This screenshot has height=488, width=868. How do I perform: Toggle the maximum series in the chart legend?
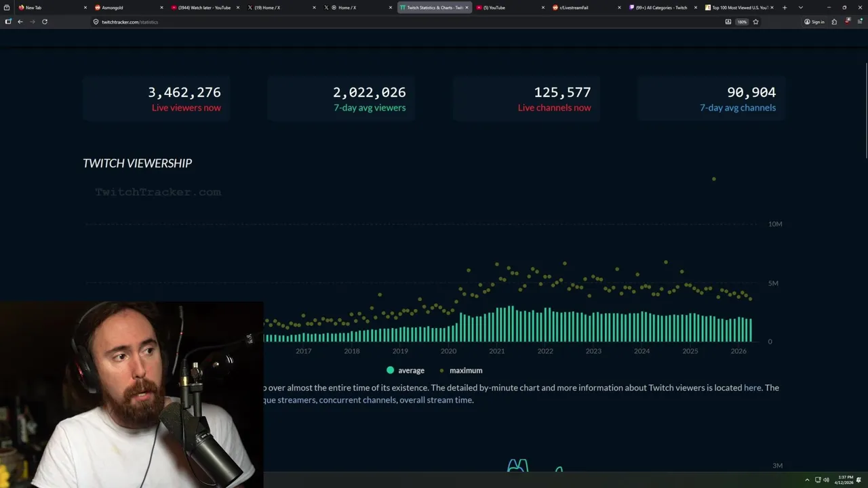[461, 370]
